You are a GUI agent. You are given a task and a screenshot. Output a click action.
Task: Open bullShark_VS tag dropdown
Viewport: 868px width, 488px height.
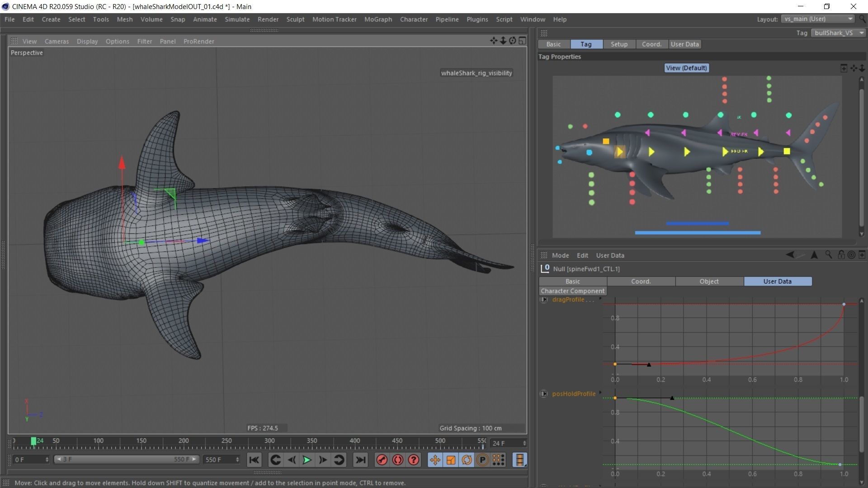pyautogui.click(x=839, y=33)
